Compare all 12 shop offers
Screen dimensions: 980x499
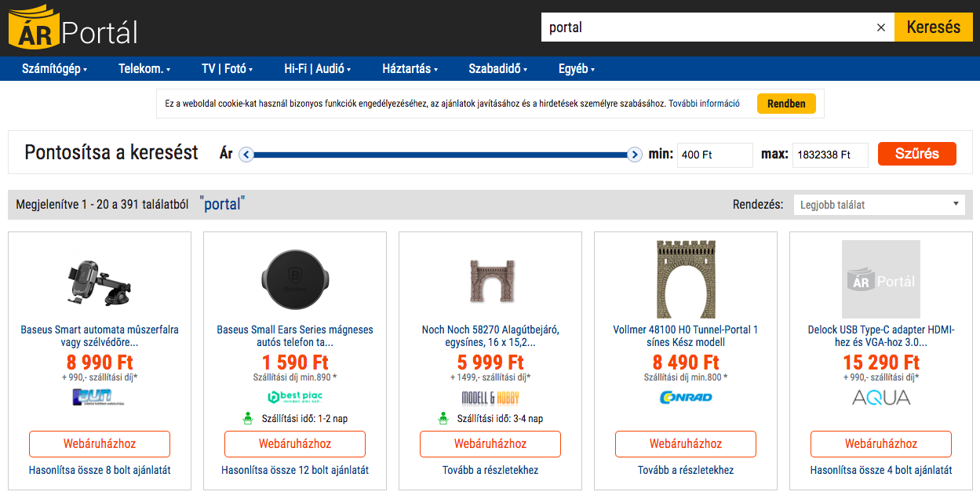coord(295,471)
